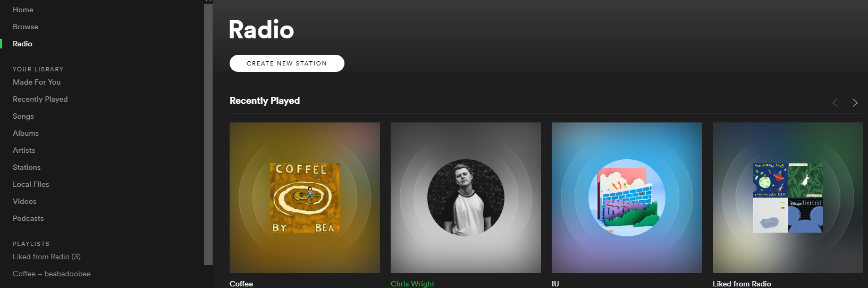Go to Home in the sidebar

point(23,10)
